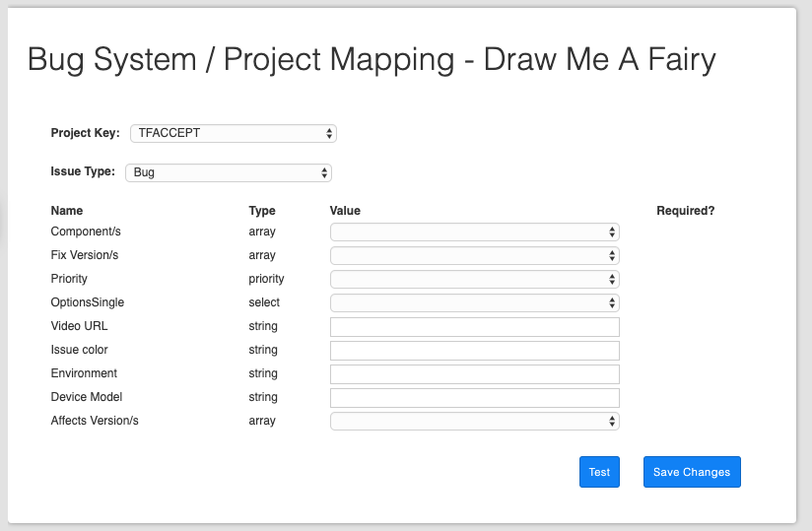The height and width of the screenshot is (531, 812).
Task: Click into the Video URL text field
Action: [474, 327]
